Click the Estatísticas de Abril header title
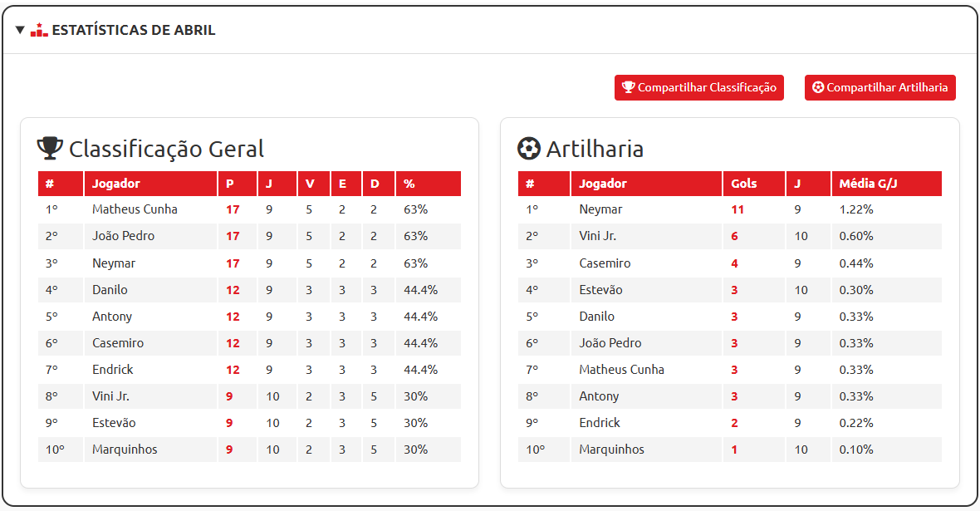980x511 pixels. (x=134, y=31)
